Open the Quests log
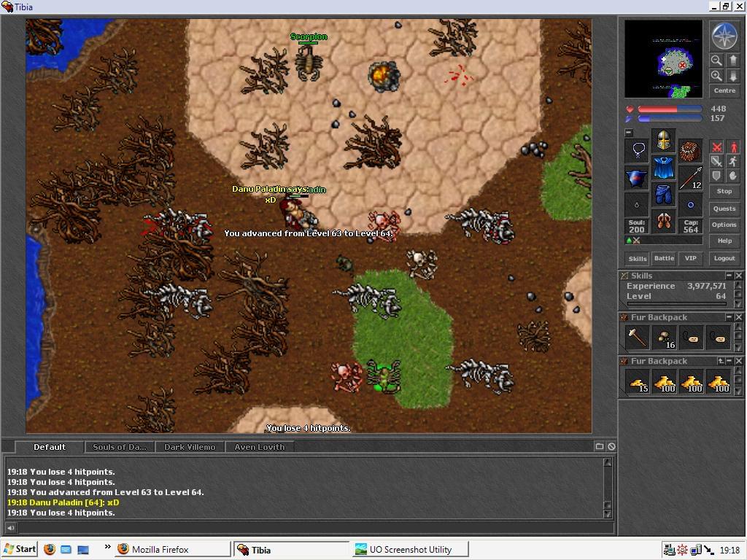Viewport: 747px width, 560px height. coord(724,209)
